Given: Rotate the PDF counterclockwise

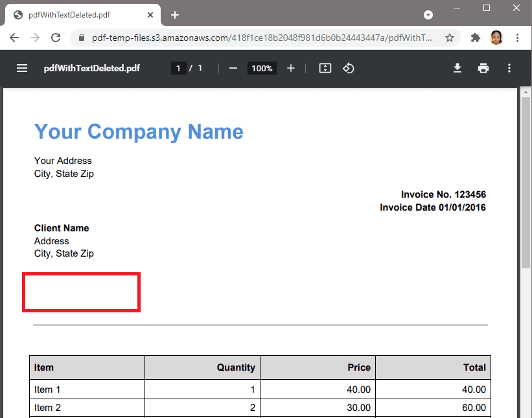Looking at the screenshot, I should [348, 68].
